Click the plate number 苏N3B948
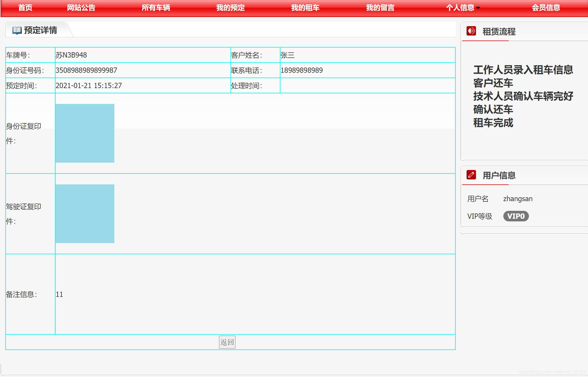Screen dimensions: 588x377 (x=71, y=55)
